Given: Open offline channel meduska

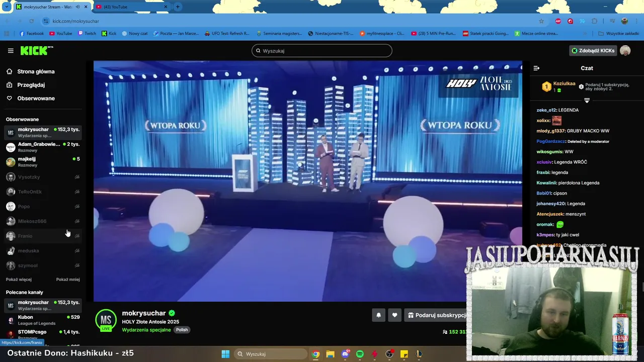Looking at the screenshot, I should (43, 250).
